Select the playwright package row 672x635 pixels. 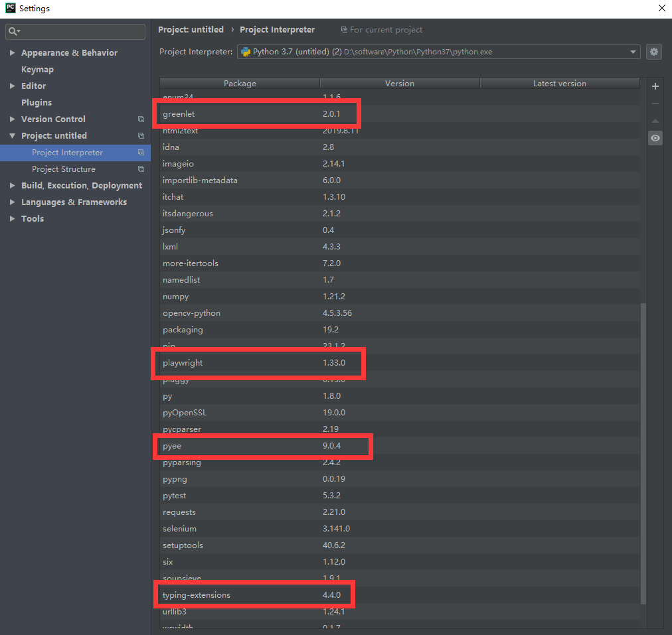pyautogui.click(x=400, y=363)
